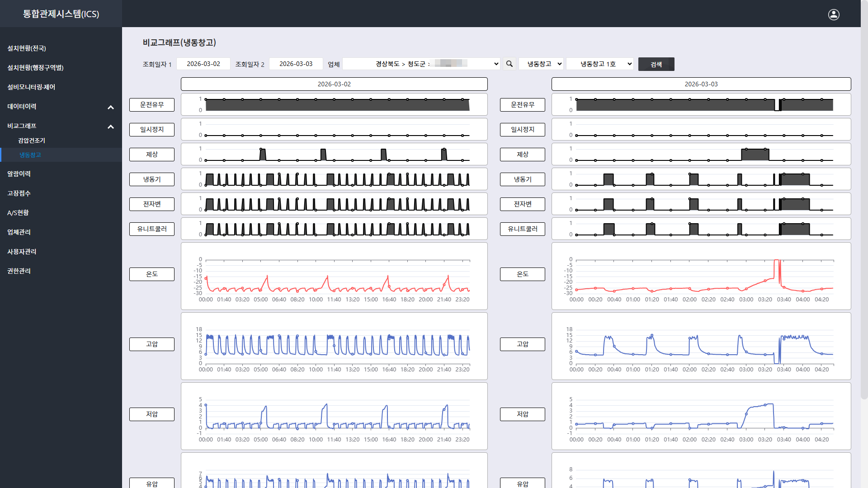Collapse the 비교그래프 menu chevron
The image size is (868, 488).
click(111, 127)
